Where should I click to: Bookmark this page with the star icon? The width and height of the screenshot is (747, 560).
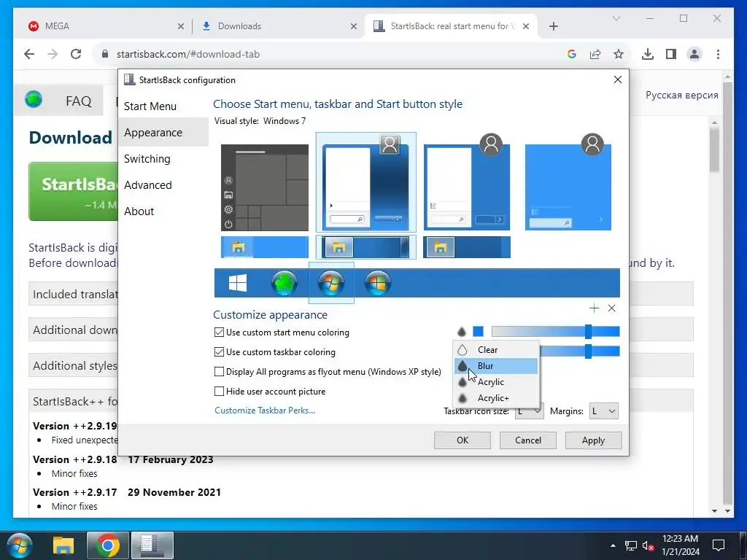(619, 54)
